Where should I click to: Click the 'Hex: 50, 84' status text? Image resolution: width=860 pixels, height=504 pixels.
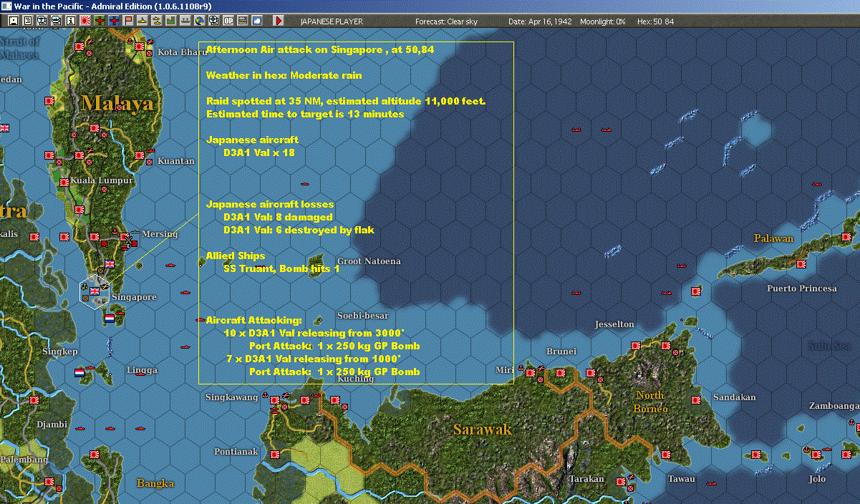click(x=654, y=21)
